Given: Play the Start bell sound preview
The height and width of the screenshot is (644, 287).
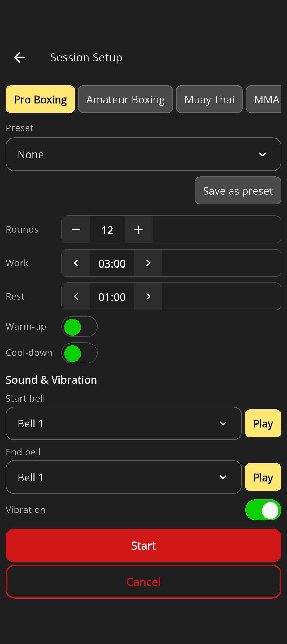Looking at the screenshot, I should coord(263,423).
